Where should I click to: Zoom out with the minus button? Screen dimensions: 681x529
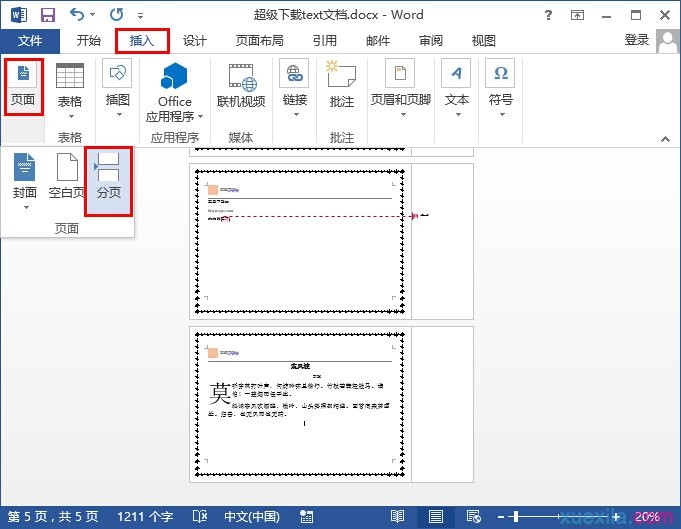[501, 517]
